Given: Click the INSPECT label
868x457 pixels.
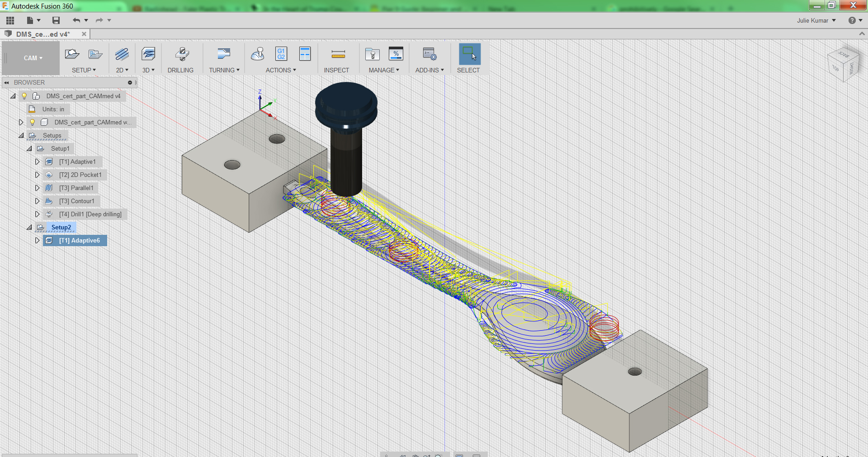Looking at the screenshot, I should pos(336,70).
